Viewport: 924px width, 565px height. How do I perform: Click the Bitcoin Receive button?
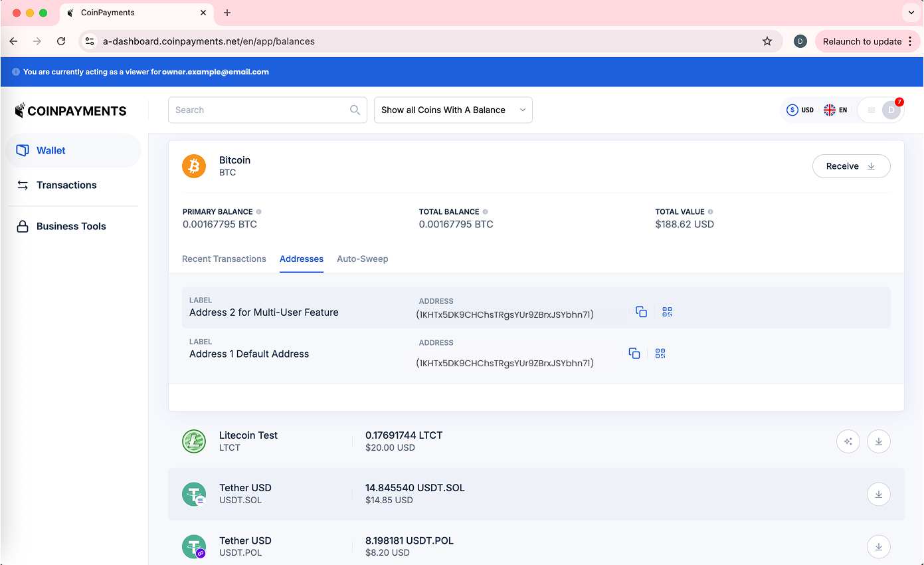[851, 166]
